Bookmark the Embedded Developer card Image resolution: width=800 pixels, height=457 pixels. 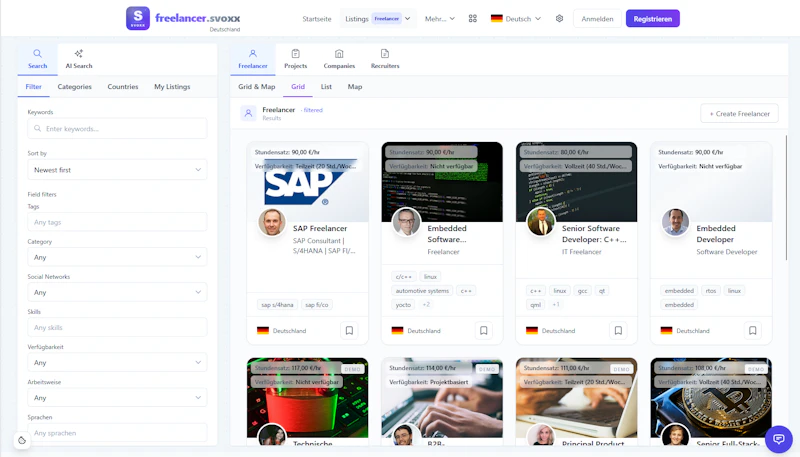(753, 331)
